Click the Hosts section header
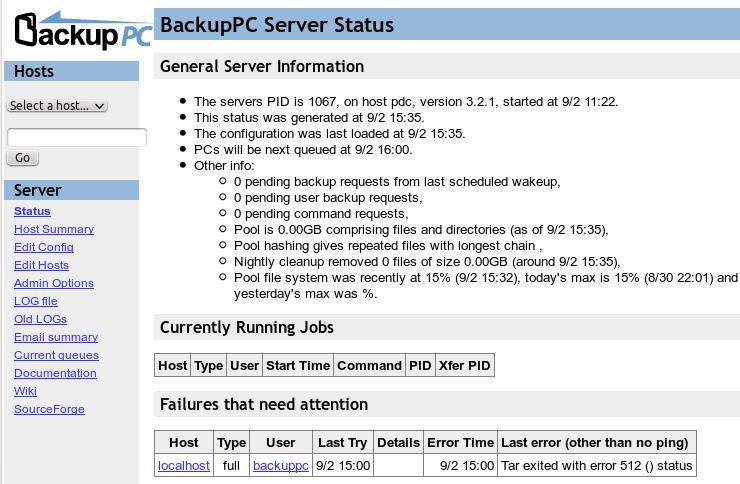The width and height of the screenshot is (740, 484). 71,71
